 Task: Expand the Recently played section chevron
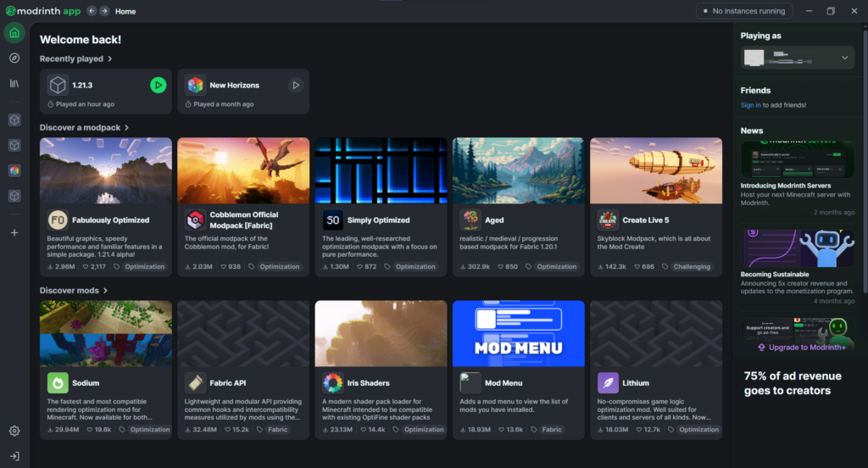pyautogui.click(x=109, y=58)
